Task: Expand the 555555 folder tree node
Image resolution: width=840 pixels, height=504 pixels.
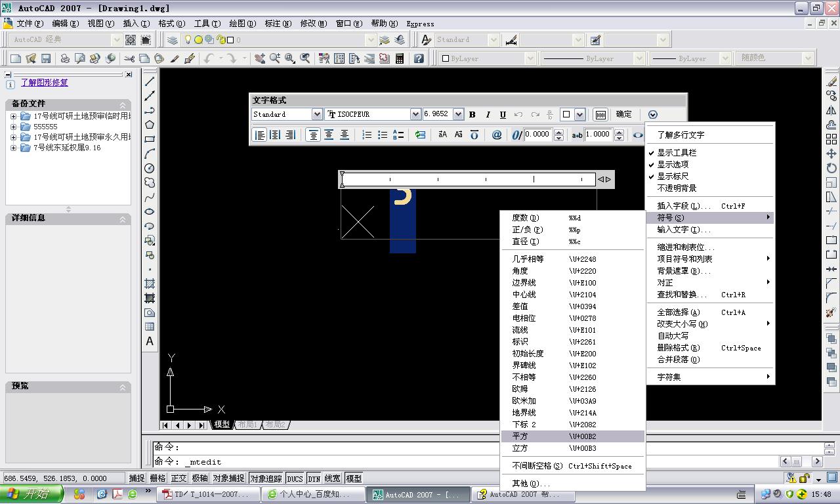Action: tap(13, 127)
